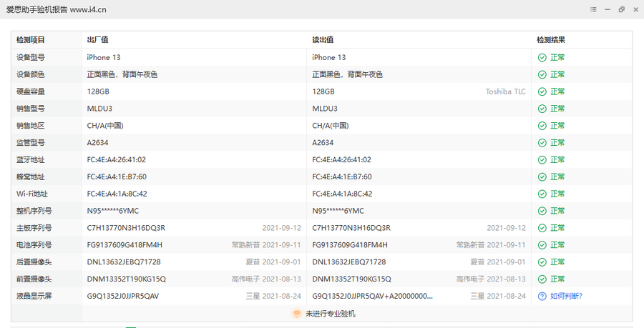Viewport: 644px width, 328px height.
Task: Click the factory value MLDU3 cell
Action: pos(99,109)
